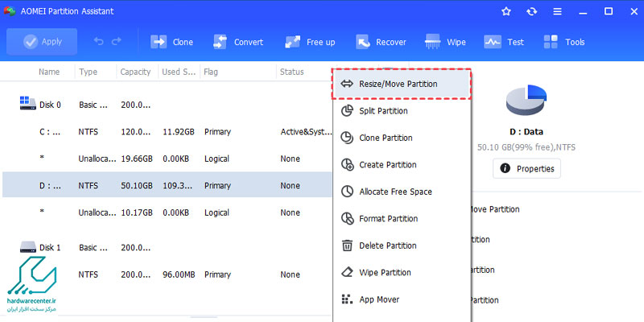Select the C: NTFS partition row

161,131
